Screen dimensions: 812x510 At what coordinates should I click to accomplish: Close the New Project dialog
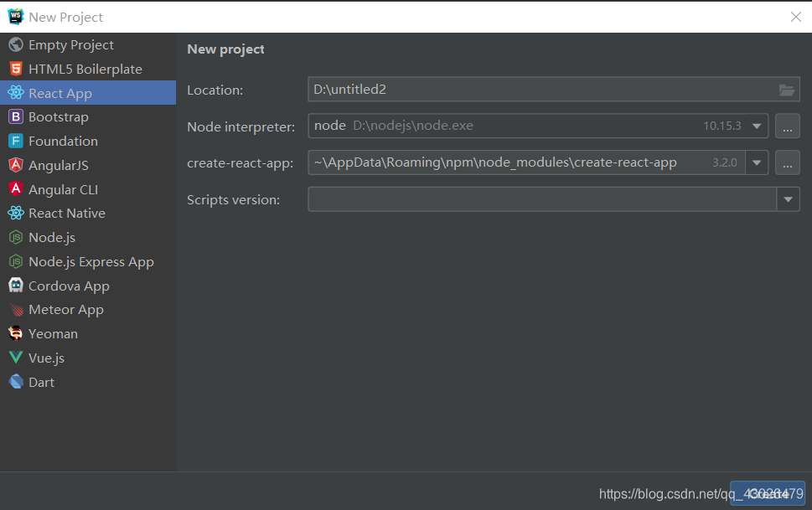tap(796, 17)
